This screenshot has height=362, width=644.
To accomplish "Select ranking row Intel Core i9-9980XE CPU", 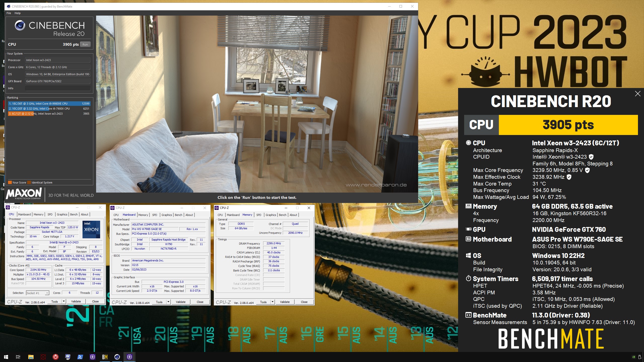I will coord(49,104).
